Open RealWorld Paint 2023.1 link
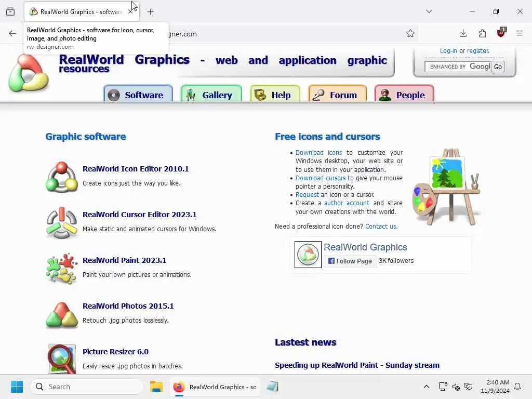This screenshot has height=399, width=532. click(125, 260)
